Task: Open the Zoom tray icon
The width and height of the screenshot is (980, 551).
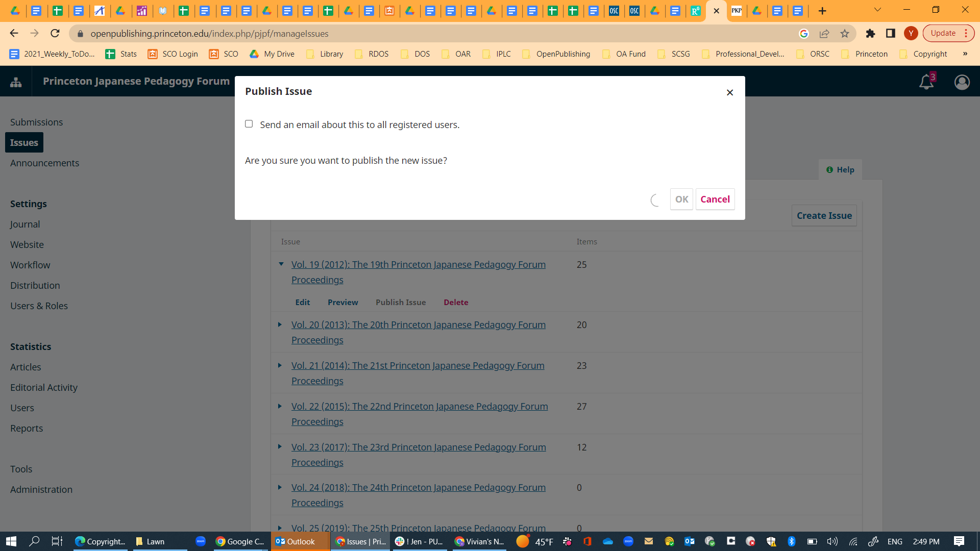Action: pos(629,542)
